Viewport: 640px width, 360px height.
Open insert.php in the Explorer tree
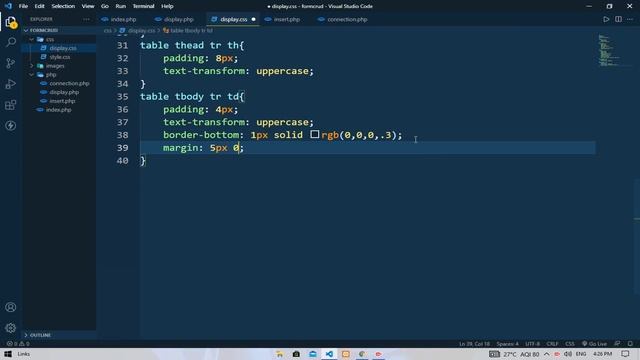[62, 101]
